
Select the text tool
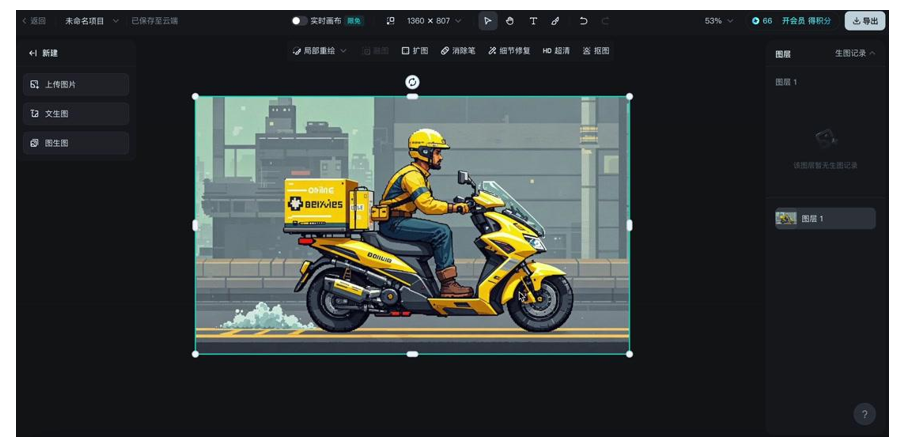pyautogui.click(x=532, y=20)
